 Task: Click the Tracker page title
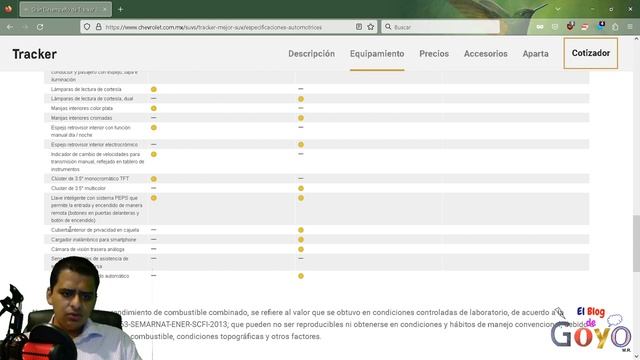coord(34,54)
